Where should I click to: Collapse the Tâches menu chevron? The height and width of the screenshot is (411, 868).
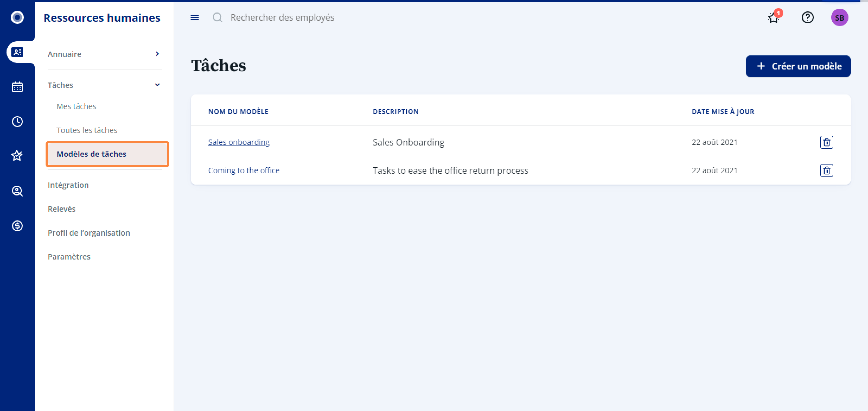(x=157, y=85)
